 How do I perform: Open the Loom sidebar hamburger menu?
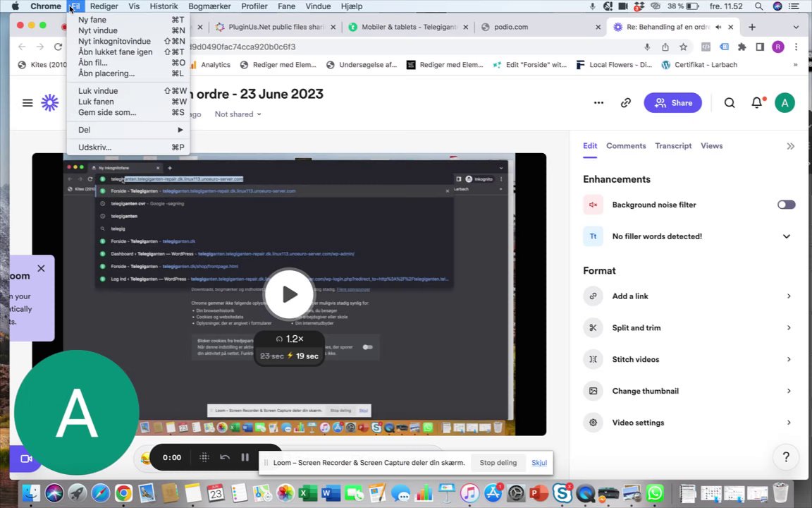pyautogui.click(x=27, y=102)
